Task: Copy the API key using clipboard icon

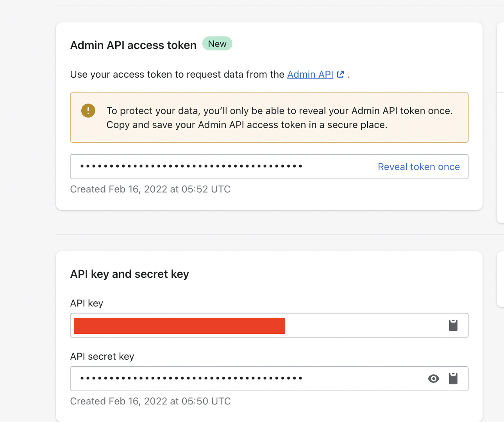Action: click(x=453, y=325)
